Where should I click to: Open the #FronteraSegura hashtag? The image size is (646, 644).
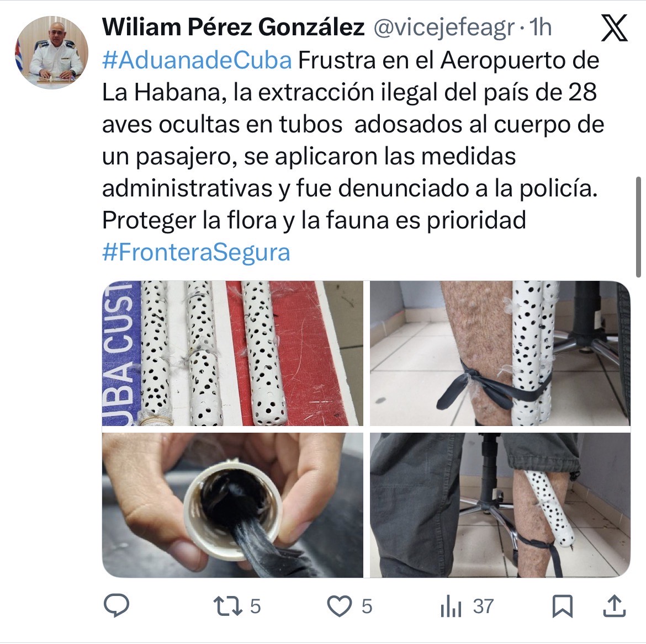click(196, 252)
